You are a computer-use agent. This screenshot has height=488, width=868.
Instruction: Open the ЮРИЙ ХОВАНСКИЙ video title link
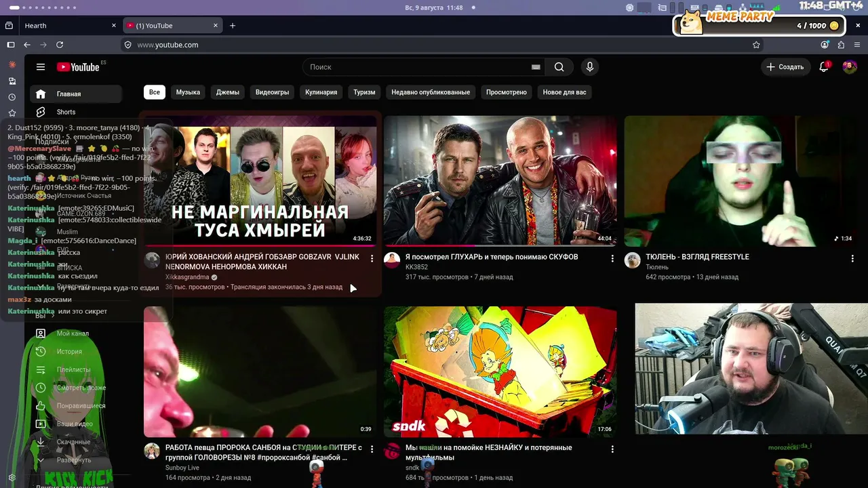(262, 262)
